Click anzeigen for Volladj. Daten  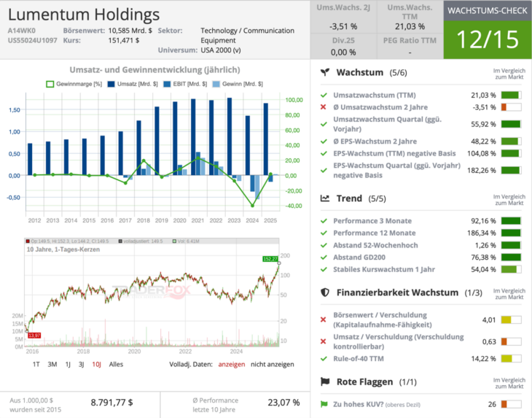[x=232, y=364]
